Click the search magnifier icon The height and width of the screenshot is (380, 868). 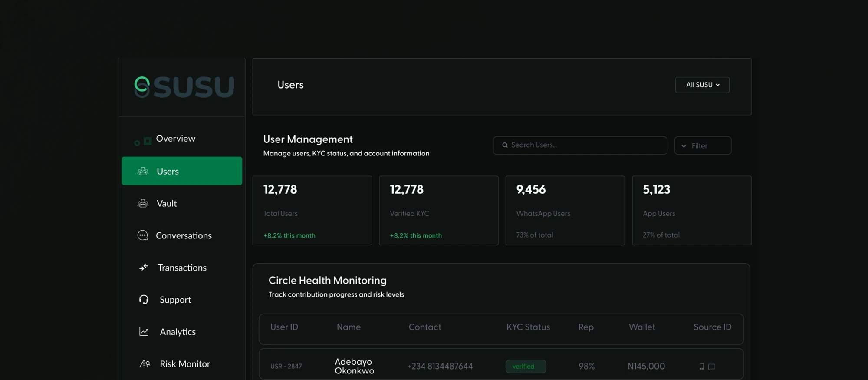(x=505, y=145)
